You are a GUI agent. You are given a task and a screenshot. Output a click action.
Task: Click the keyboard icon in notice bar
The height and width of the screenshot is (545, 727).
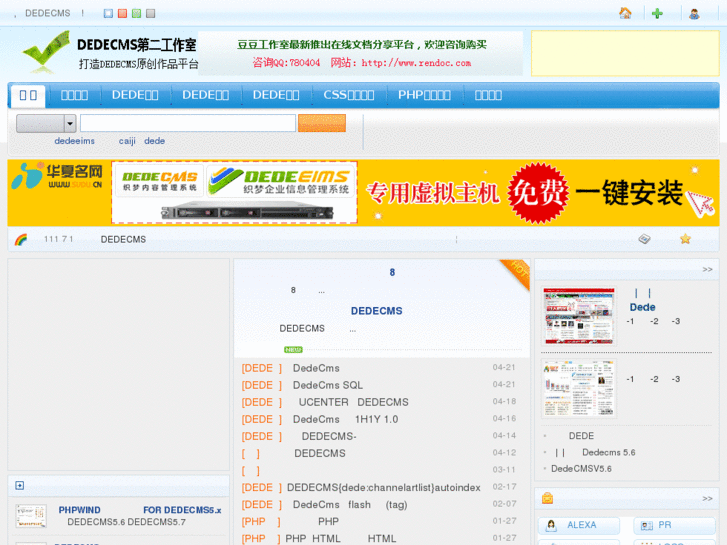[x=644, y=239]
